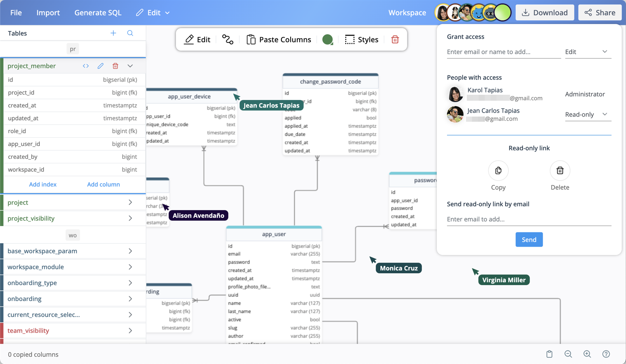Click the help question mark icon
Screen dimensions: 626x364
point(606,354)
